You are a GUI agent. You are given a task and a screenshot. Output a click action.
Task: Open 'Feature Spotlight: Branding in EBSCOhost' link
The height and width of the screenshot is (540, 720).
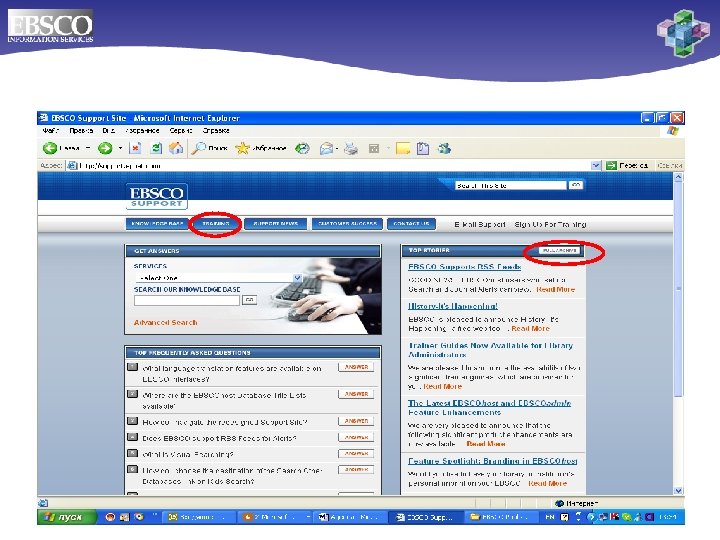493,461
